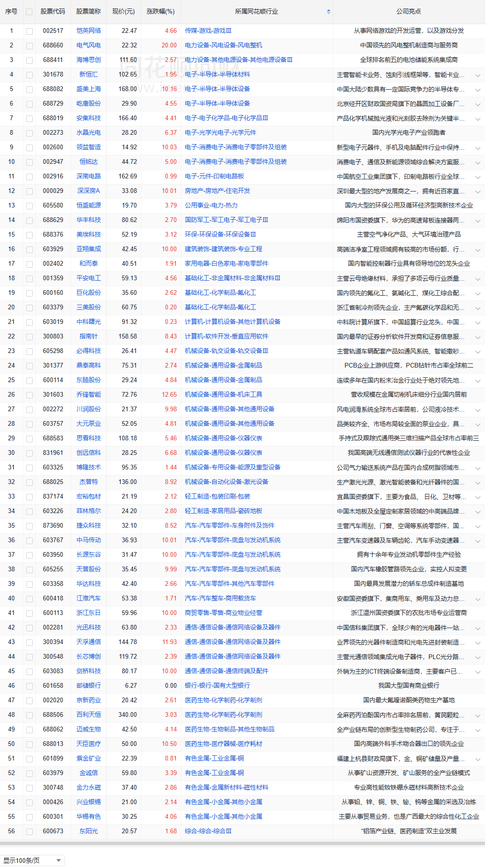Image resolution: width=485 pixels, height=868 pixels.
Task: Open the 传媒-游戏-游戏Ⅲ industry link
Action: [x=208, y=31]
